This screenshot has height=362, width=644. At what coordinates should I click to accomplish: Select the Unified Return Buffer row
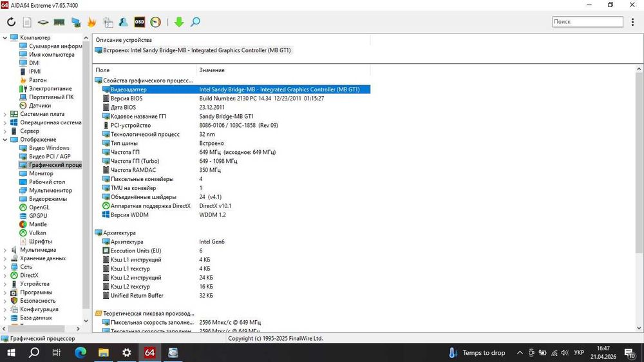[236, 296]
